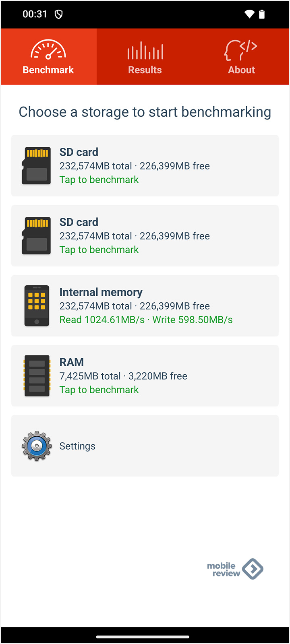Tap the battery status bar icon
The width and height of the screenshot is (290, 644).
click(x=262, y=14)
